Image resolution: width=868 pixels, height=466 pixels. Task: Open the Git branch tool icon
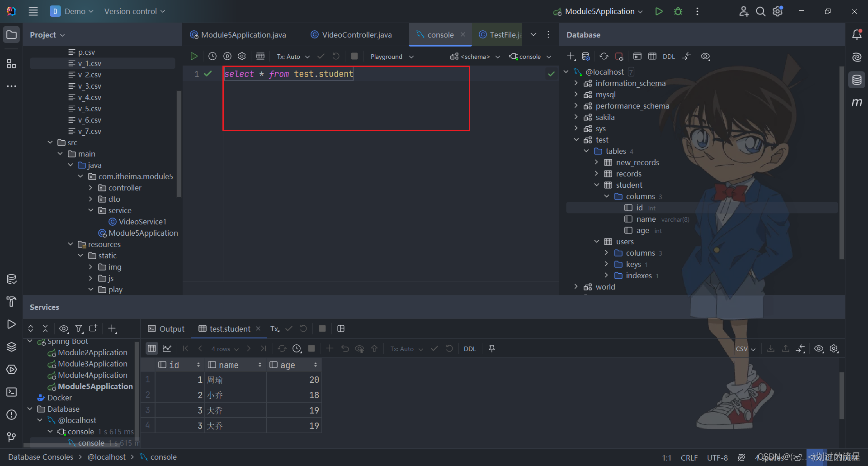pos(11,437)
